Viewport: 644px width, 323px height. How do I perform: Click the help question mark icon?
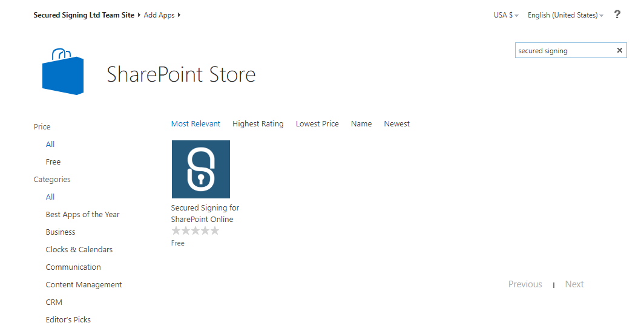(x=617, y=15)
